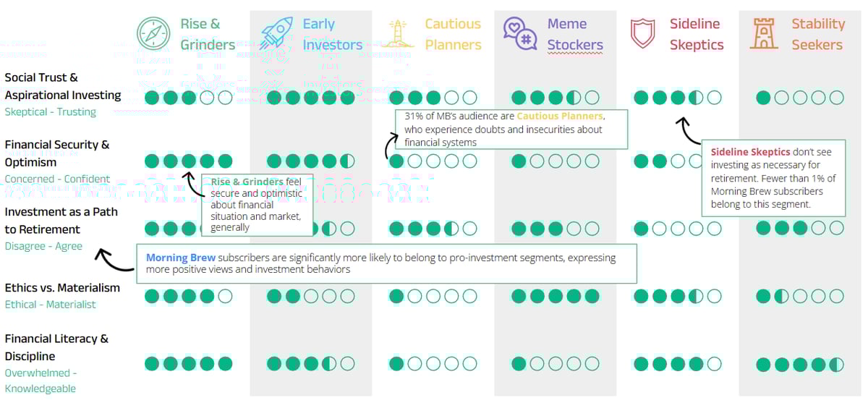The height and width of the screenshot is (403, 868).
Task: Click the Sideline Skeptics retirement callout box
Action: click(773, 178)
